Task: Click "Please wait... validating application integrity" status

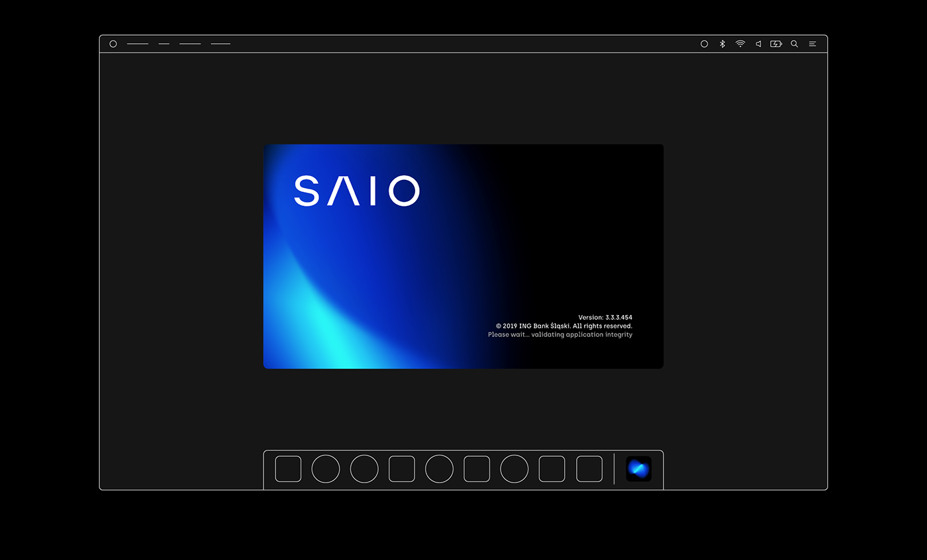Action: pos(560,335)
